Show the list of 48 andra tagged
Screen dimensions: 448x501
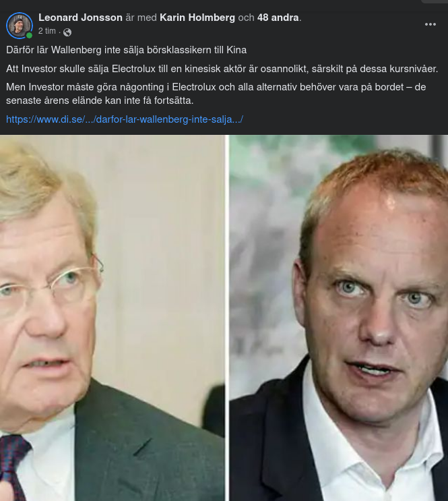(278, 18)
